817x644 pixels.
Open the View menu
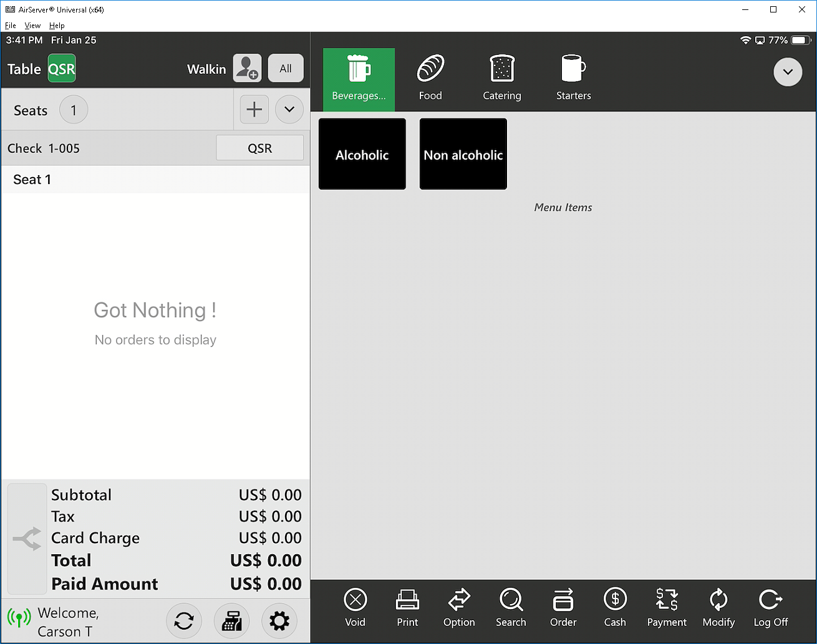coord(32,26)
